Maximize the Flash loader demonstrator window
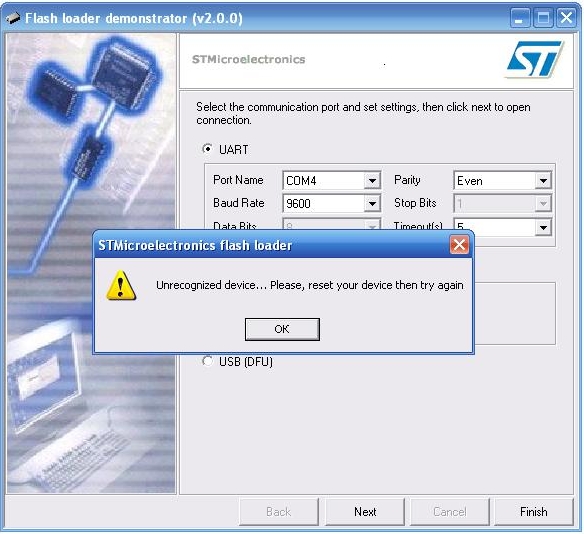Image resolution: width=584 pixels, height=534 pixels. click(x=543, y=18)
